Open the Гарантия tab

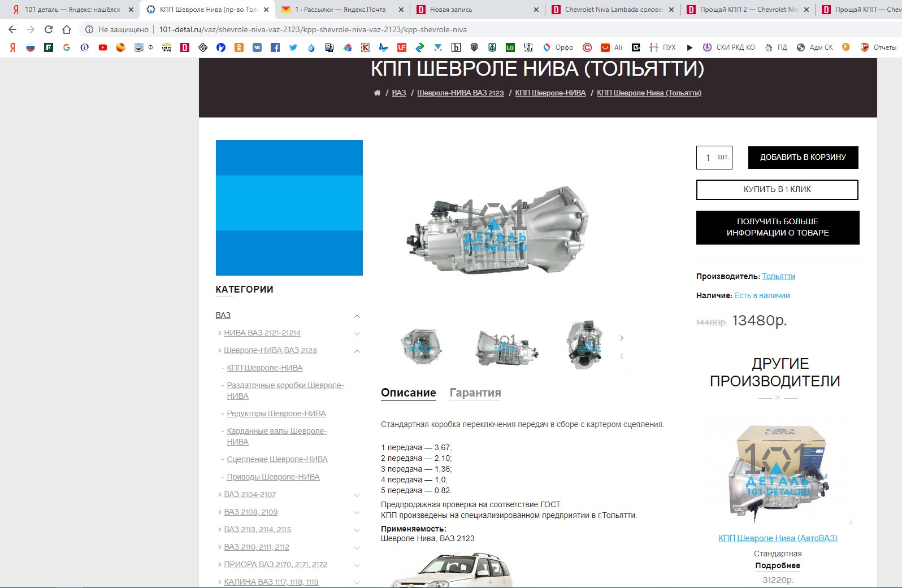[x=475, y=393]
